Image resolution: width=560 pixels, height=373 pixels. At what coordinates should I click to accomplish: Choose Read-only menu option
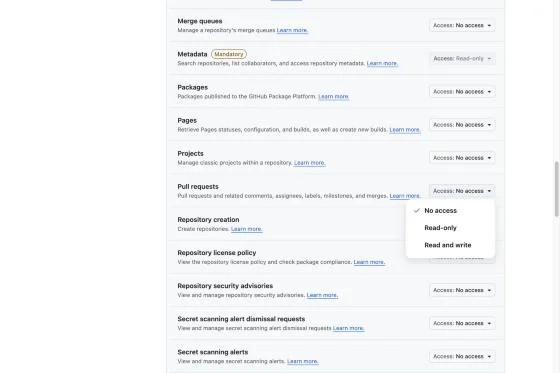point(450,228)
